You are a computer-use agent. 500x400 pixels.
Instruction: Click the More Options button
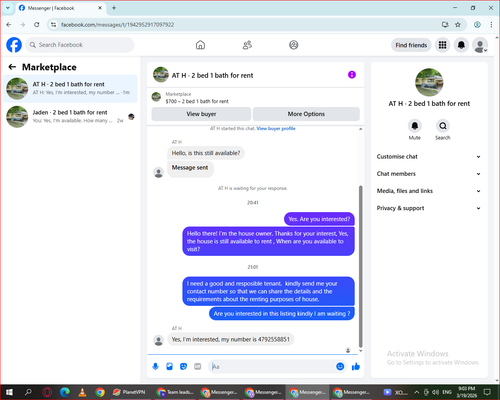click(x=306, y=114)
